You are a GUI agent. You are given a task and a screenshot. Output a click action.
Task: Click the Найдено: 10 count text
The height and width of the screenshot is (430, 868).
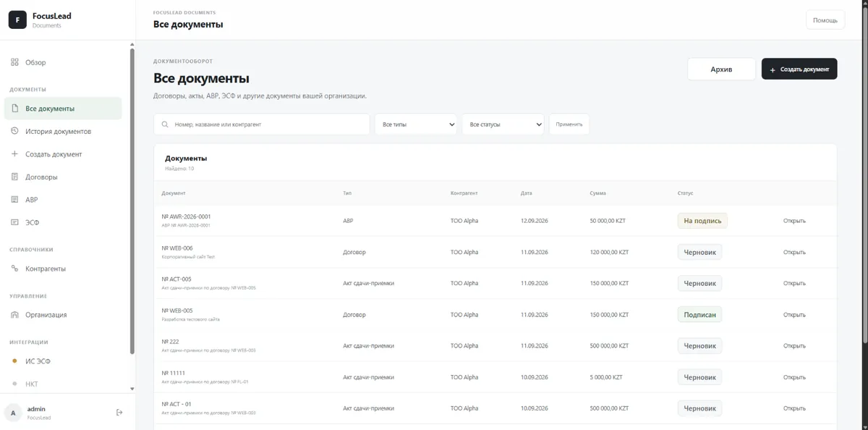(179, 169)
